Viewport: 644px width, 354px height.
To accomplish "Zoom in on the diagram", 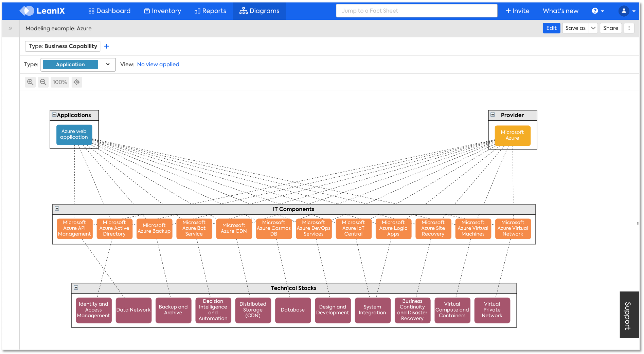I will click(31, 82).
